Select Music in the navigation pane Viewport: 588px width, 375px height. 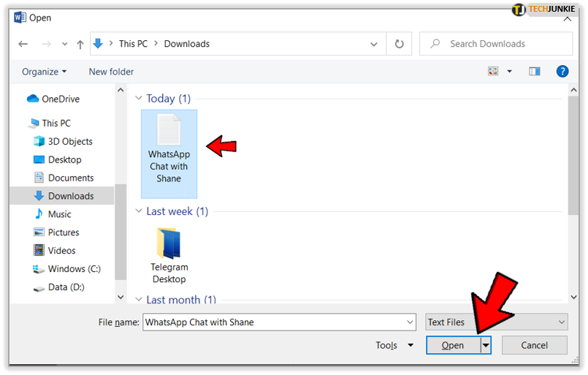[59, 214]
